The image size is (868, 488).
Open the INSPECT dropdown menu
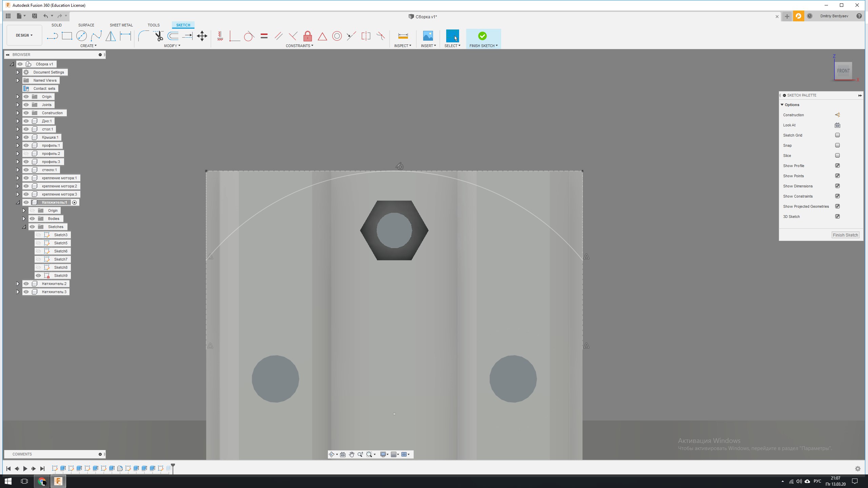click(x=402, y=46)
